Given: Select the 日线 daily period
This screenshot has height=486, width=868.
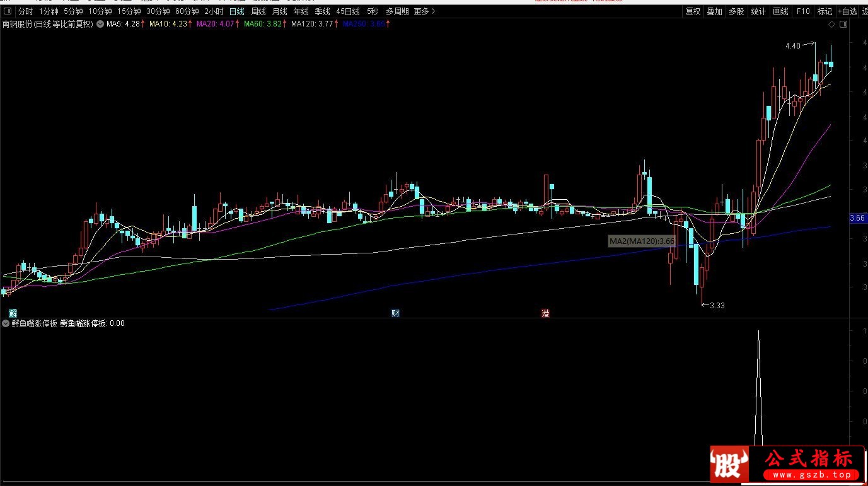Looking at the screenshot, I should point(237,11).
